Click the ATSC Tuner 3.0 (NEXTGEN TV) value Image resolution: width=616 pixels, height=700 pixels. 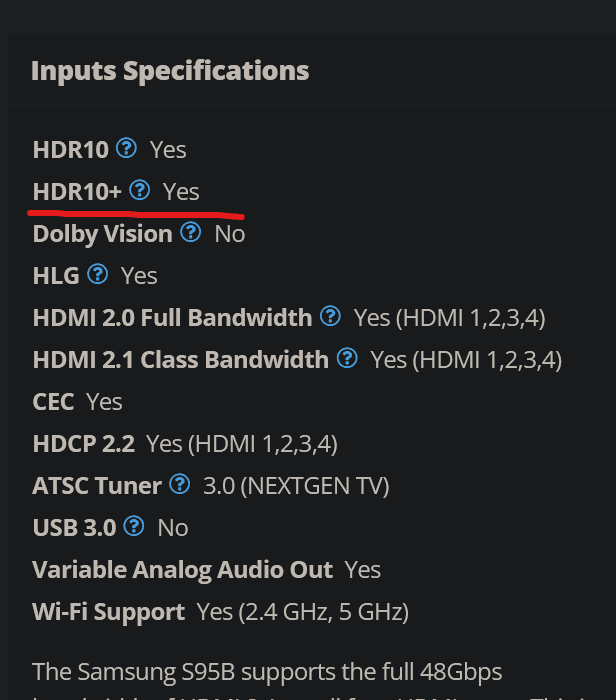[296, 486]
